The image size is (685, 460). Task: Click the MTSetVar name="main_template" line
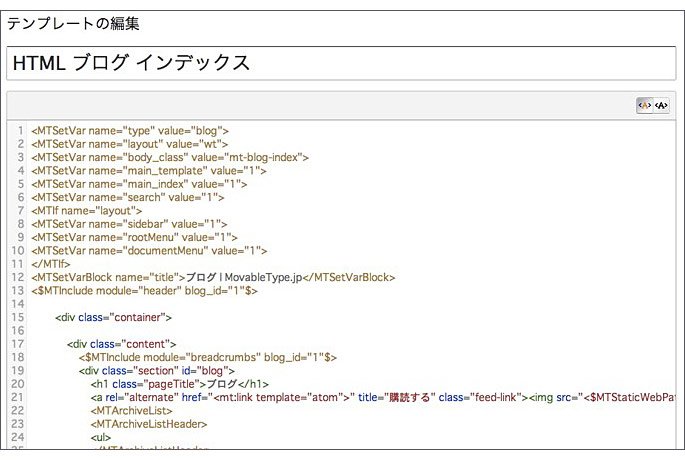[x=149, y=170]
